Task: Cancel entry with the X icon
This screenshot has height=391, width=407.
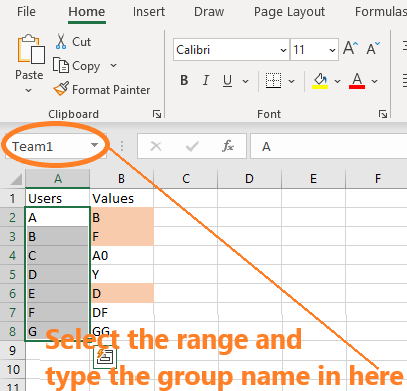Action: (156, 146)
